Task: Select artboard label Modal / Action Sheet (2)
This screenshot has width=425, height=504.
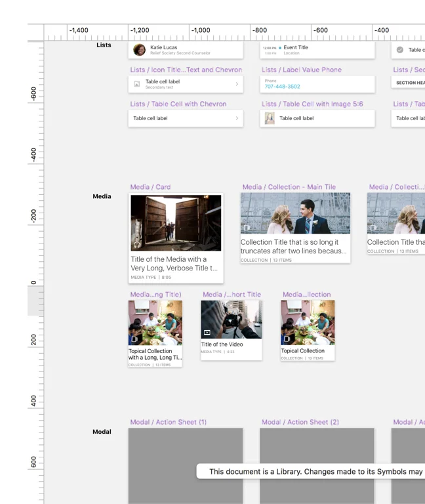Action: (x=300, y=422)
